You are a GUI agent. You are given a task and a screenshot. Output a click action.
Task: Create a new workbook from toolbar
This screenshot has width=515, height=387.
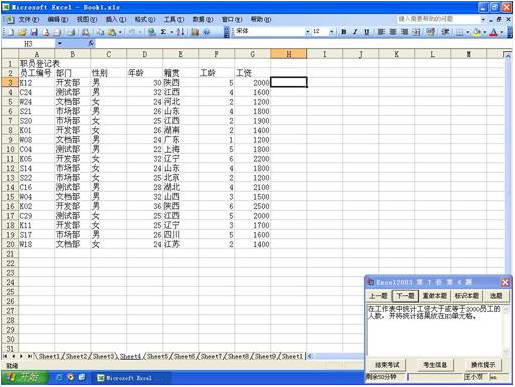tap(11, 32)
